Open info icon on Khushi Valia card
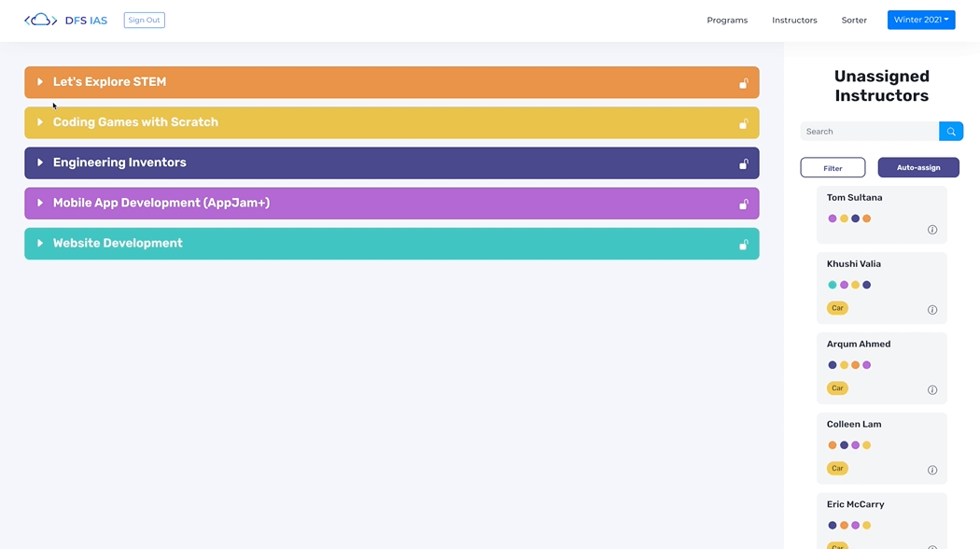Image resolution: width=980 pixels, height=549 pixels. point(931,310)
